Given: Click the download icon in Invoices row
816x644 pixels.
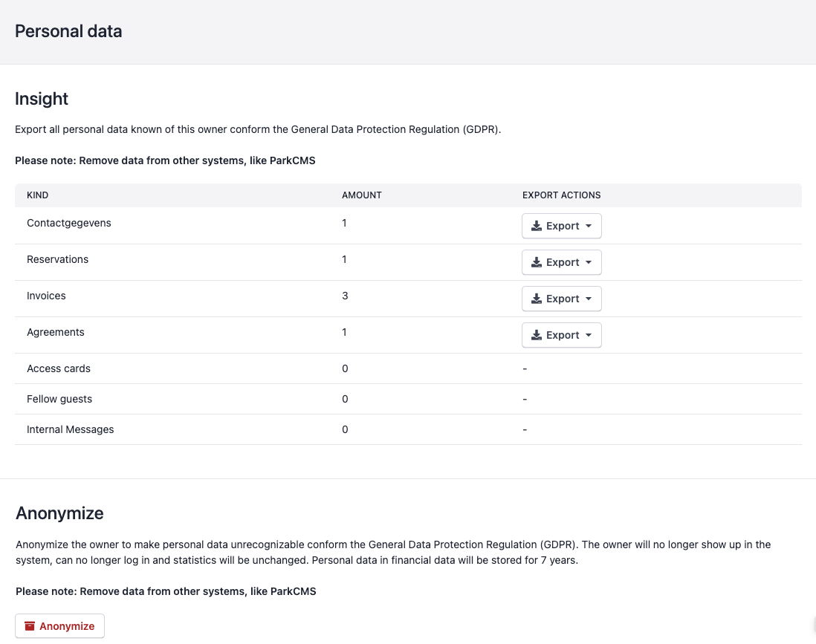Looking at the screenshot, I should 537,299.
